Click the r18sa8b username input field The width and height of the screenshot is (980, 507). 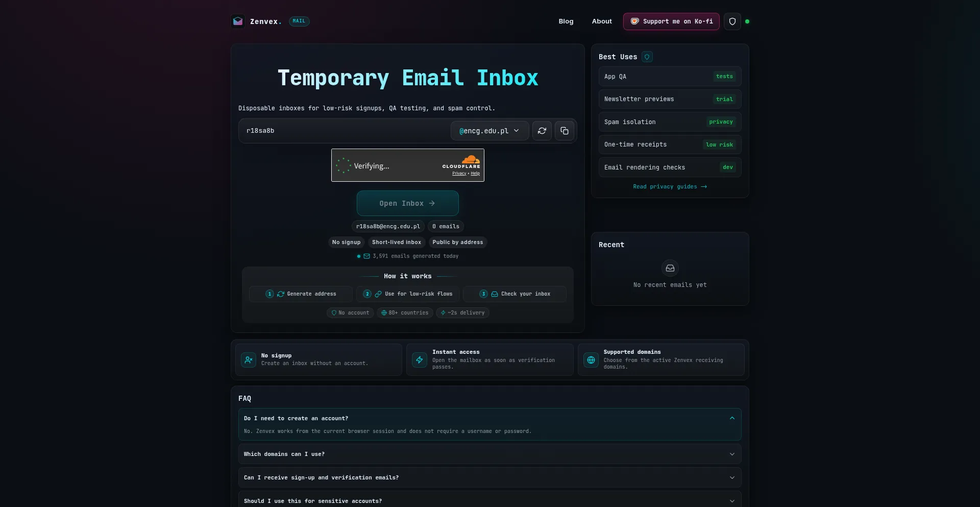pyautogui.click(x=345, y=131)
